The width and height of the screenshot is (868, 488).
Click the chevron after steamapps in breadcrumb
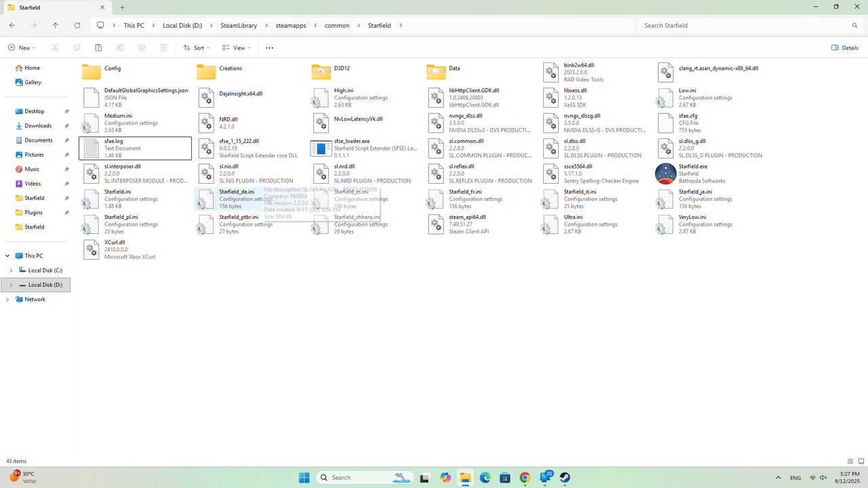tap(315, 25)
